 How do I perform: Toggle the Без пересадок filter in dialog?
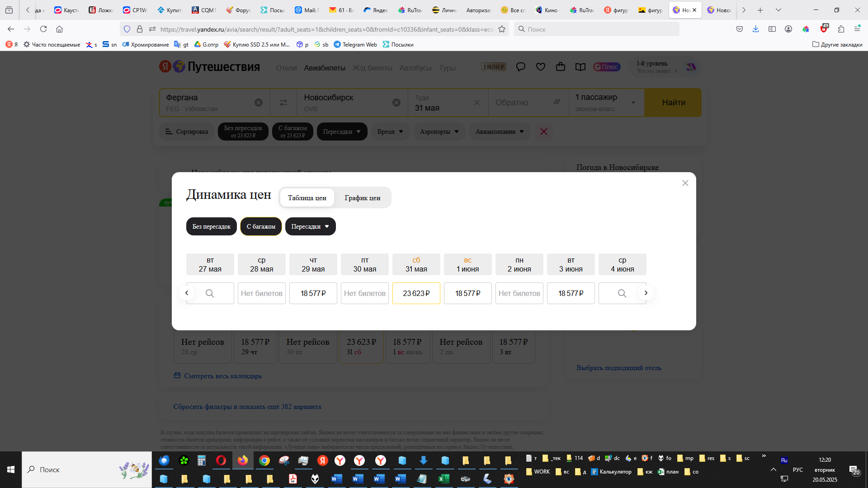pyautogui.click(x=211, y=226)
